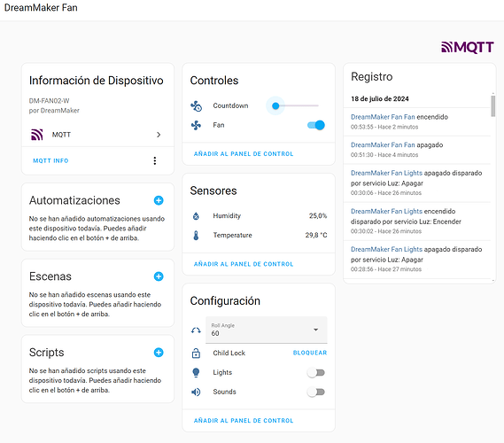Click the thermometer icon next to Temperature
The image size is (504, 443).
click(x=196, y=236)
